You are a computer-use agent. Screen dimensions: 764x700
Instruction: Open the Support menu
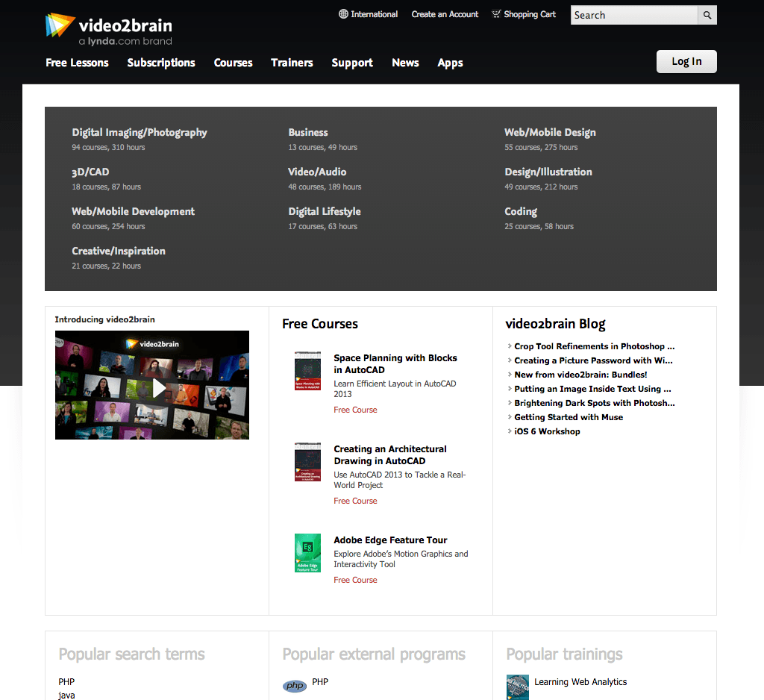(352, 63)
